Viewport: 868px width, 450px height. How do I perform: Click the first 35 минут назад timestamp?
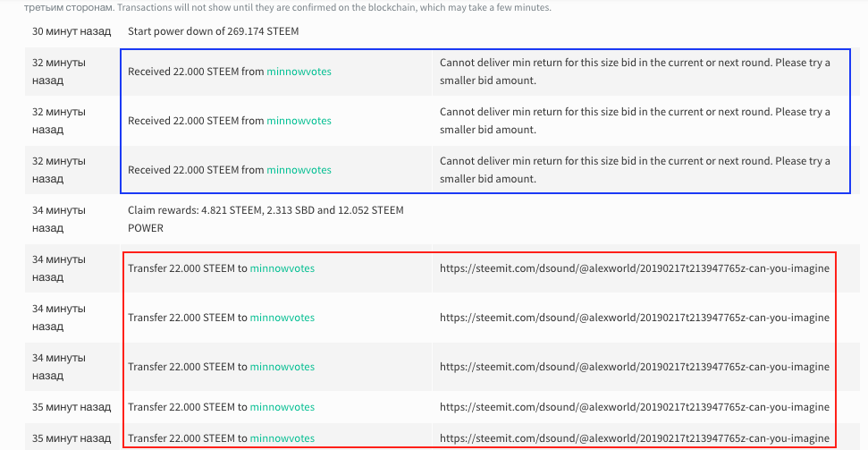tap(72, 407)
